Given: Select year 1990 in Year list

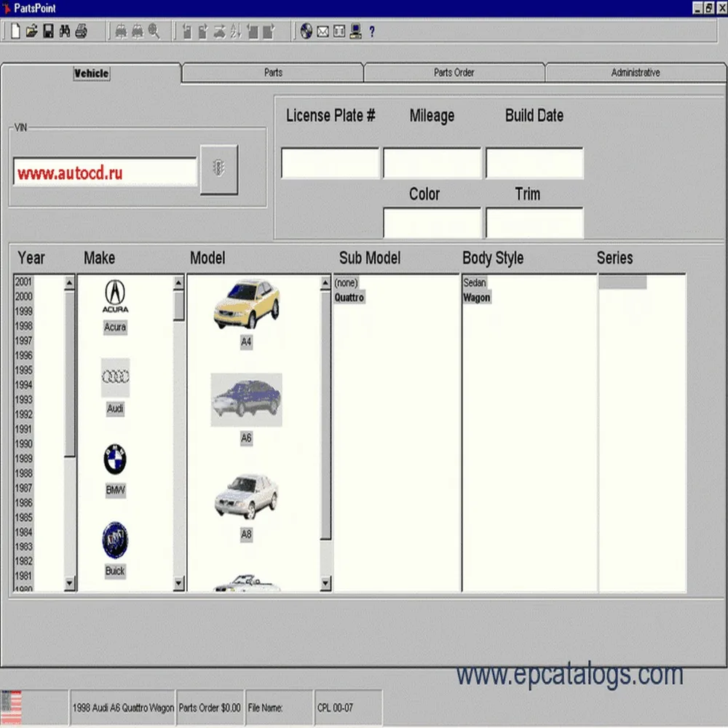Looking at the screenshot, I should click(x=23, y=444).
